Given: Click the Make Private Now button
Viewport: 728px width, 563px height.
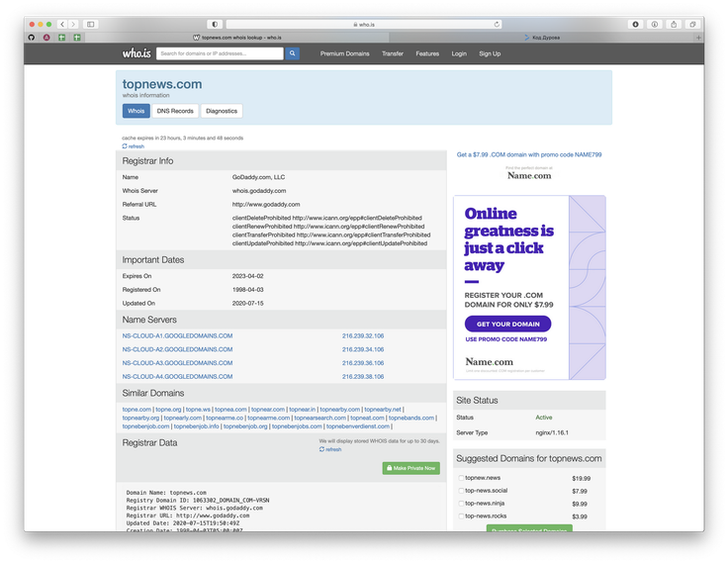Looking at the screenshot, I should (410, 468).
